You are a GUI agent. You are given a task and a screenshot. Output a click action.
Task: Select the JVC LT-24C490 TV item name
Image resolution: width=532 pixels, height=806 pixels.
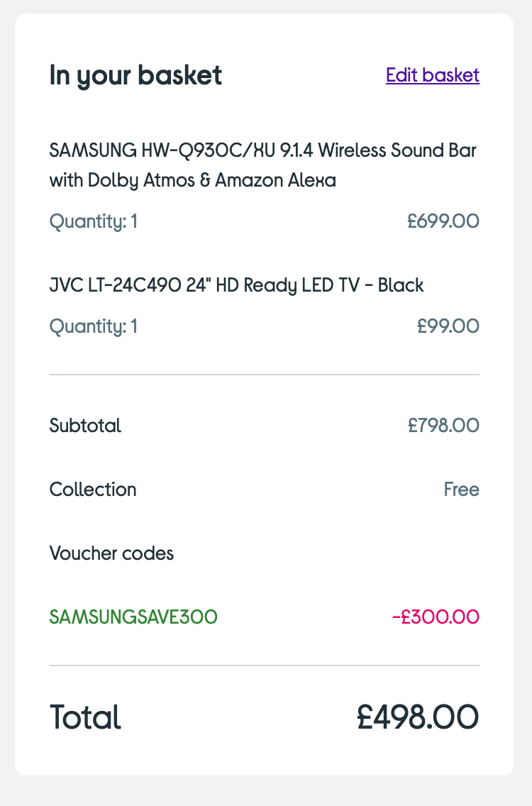tap(236, 285)
